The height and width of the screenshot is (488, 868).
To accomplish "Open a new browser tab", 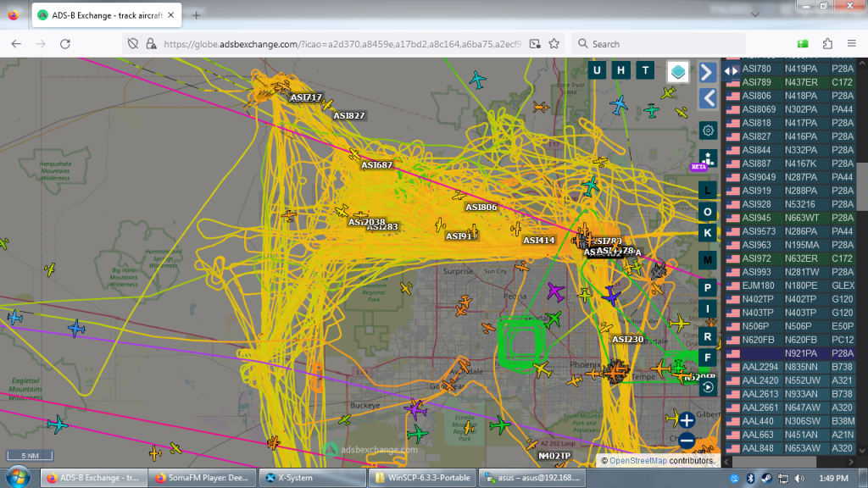I will click(196, 15).
